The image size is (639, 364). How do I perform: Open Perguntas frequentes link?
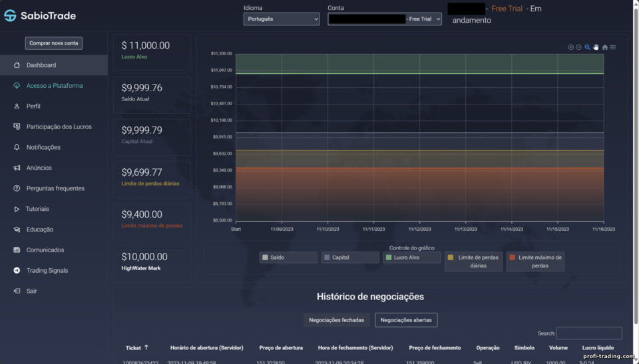coord(54,188)
